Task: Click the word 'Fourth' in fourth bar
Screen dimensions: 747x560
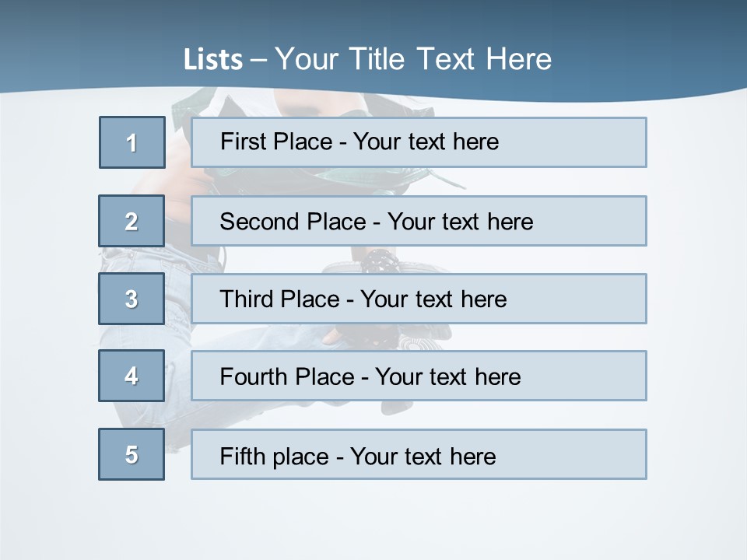Action: tap(253, 376)
